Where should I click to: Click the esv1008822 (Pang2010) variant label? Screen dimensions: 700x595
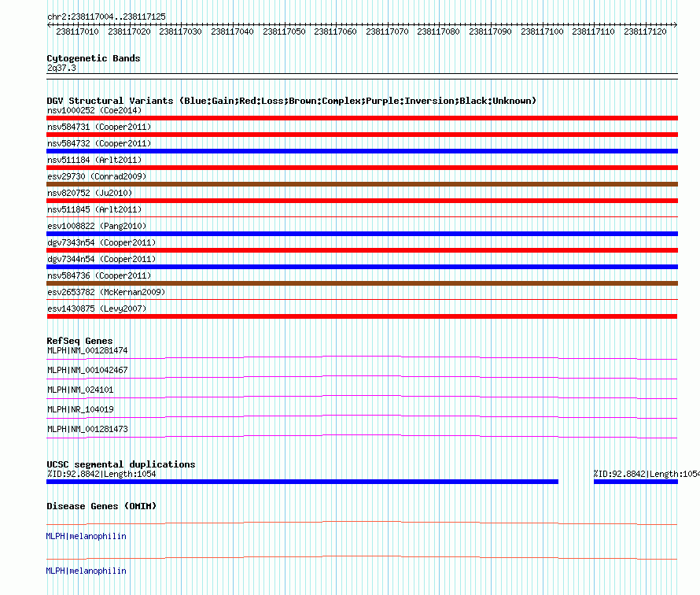[x=97, y=226]
